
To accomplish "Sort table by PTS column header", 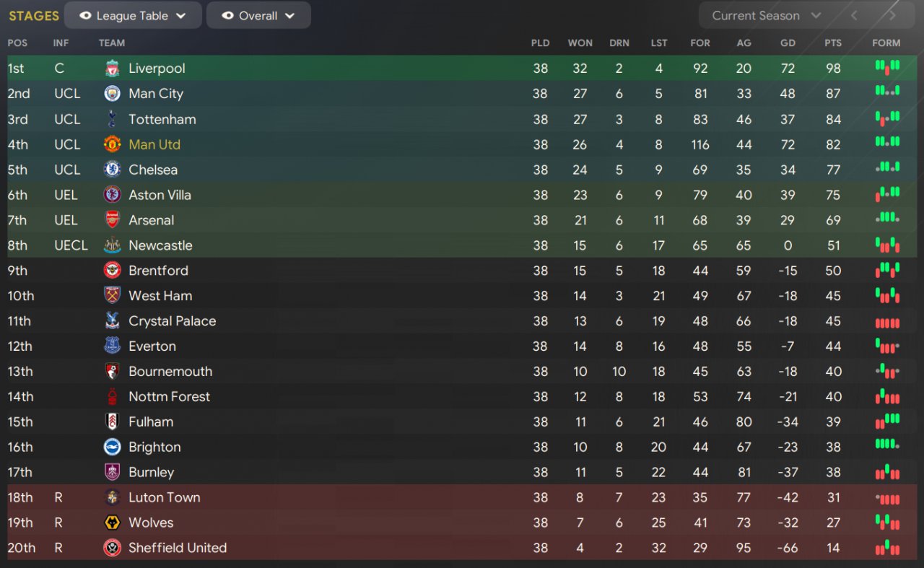I will tap(833, 43).
